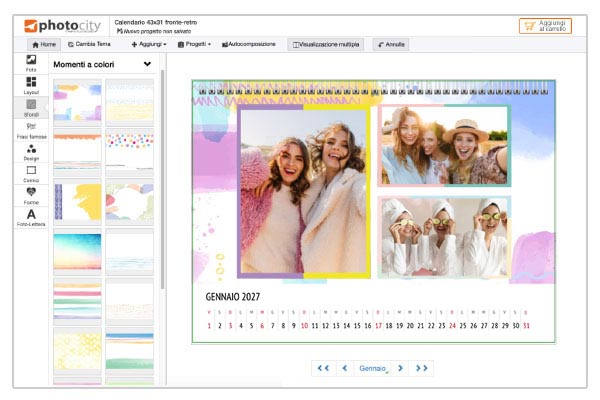This screenshot has height=400, width=600.
Task: Open the Progetti dropdown menu
Action: tap(194, 44)
